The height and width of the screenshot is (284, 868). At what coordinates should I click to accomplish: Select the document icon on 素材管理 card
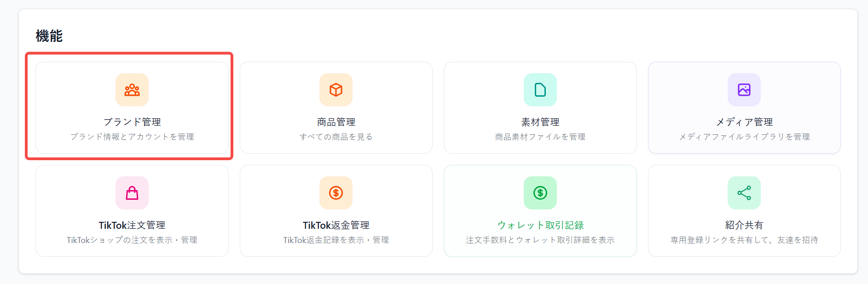(x=540, y=90)
